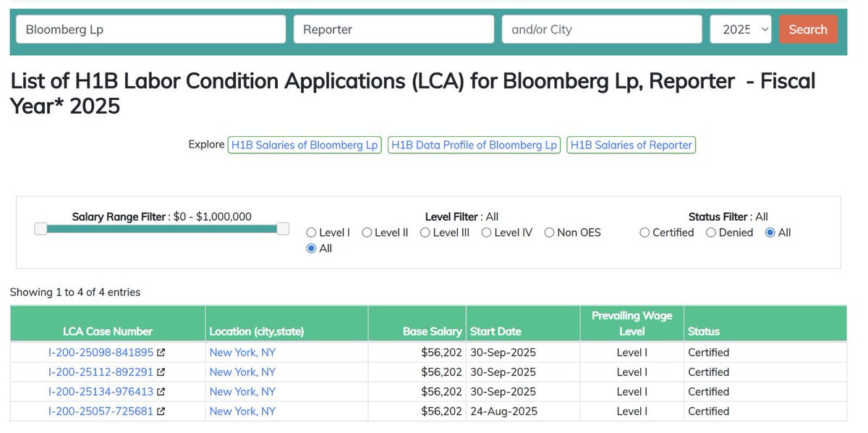Click the salary range slider minimum handle
The width and height of the screenshot is (868, 433).
click(41, 229)
